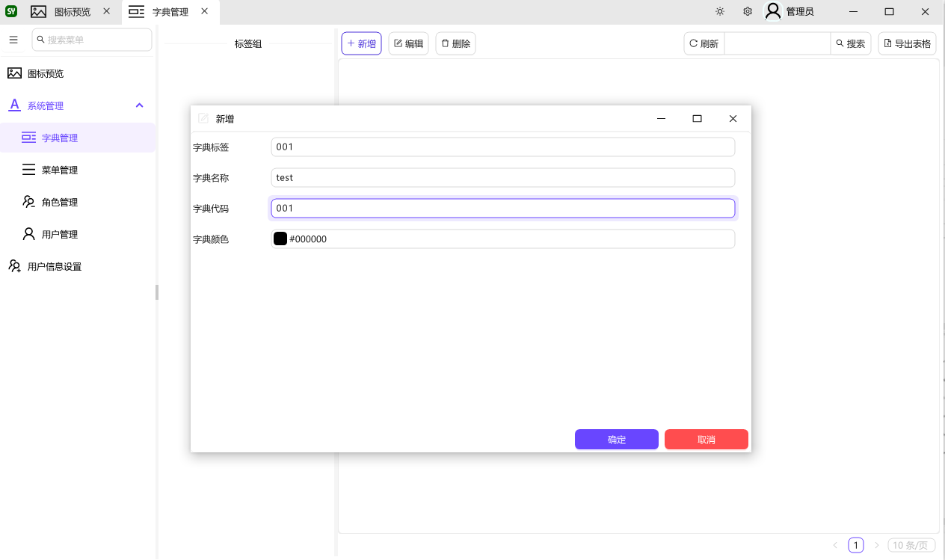Click the 刷新 refresh button
The height and width of the screenshot is (560, 945).
pyautogui.click(x=704, y=43)
